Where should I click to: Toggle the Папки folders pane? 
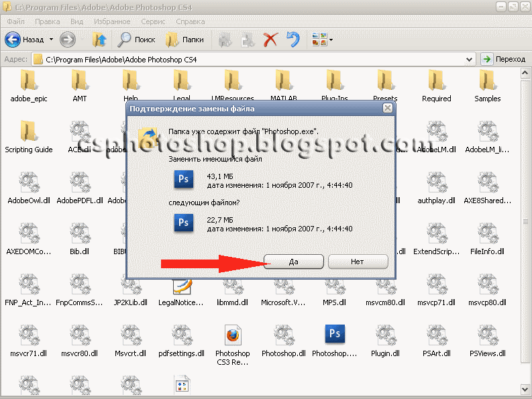tap(184, 40)
